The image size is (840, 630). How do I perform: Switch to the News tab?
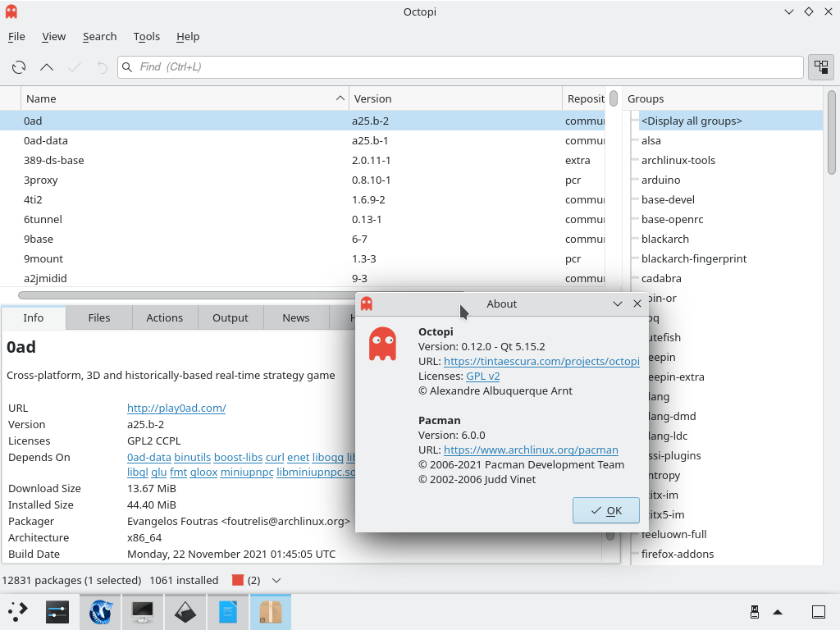tap(295, 317)
